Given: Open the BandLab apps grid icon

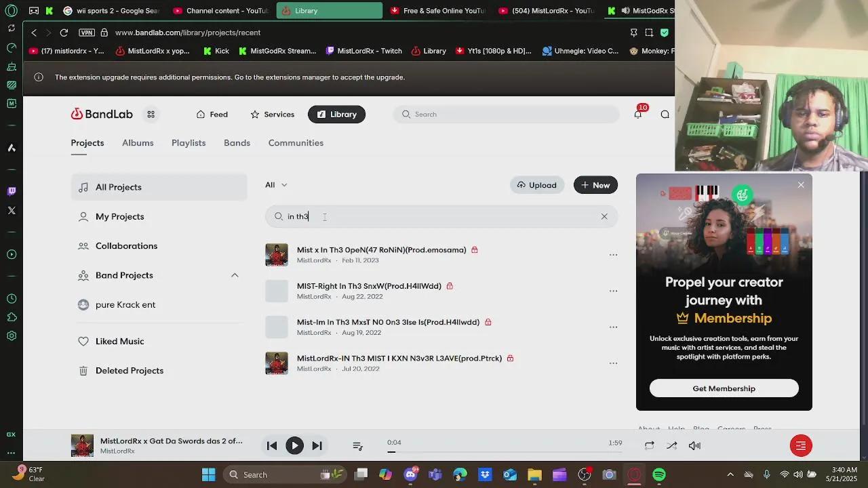Looking at the screenshot, I should click(151, 115).
